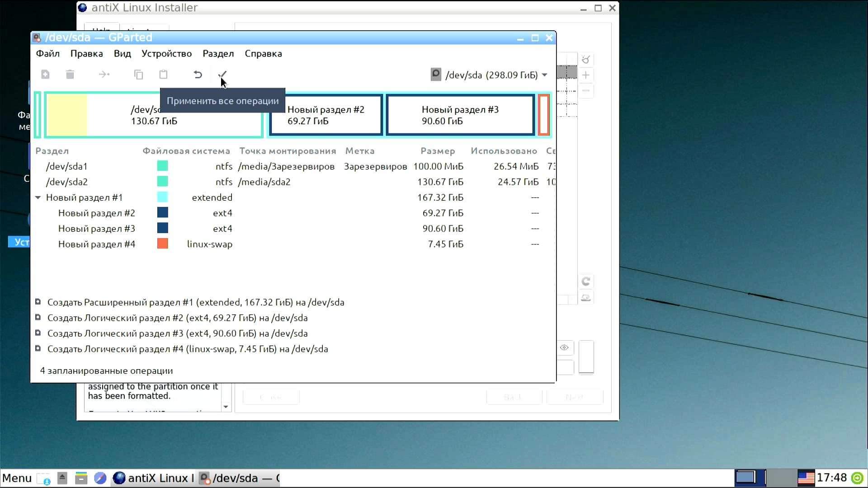Click the ext4 swatch for Новый раздел #2

pos(162,212)
